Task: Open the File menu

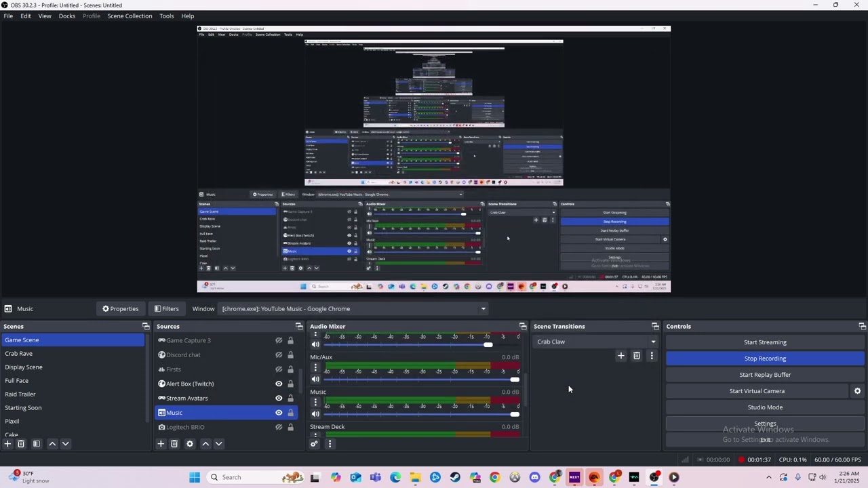Action: pos(8,16)
